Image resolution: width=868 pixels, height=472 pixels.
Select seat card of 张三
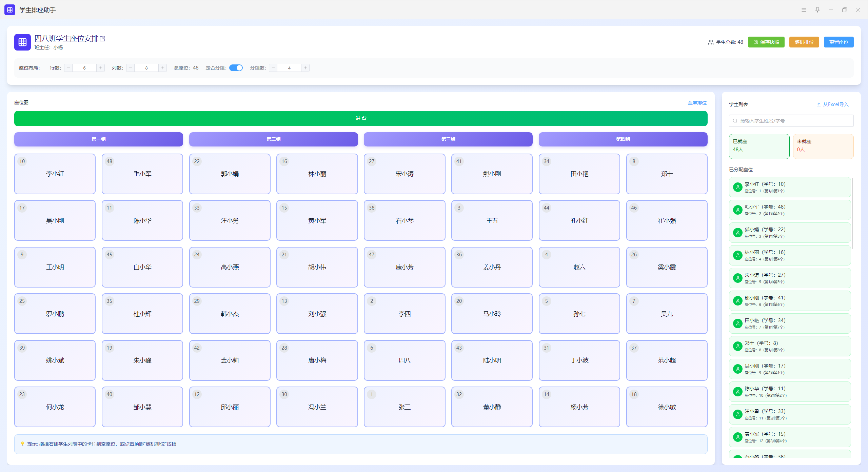404,407
